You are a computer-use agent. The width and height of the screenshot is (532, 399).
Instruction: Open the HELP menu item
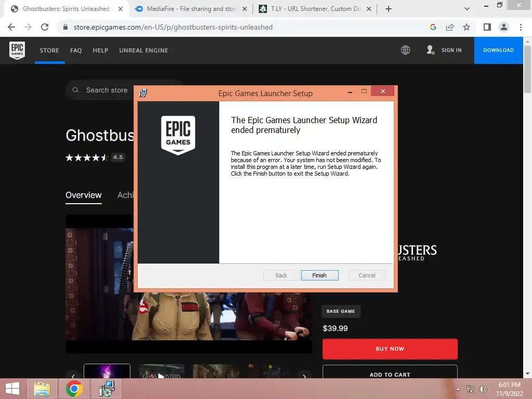100,50
